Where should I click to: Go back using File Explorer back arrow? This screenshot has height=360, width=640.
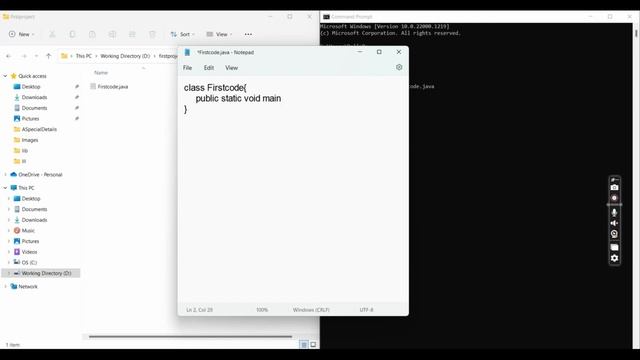tap(9, 56)
